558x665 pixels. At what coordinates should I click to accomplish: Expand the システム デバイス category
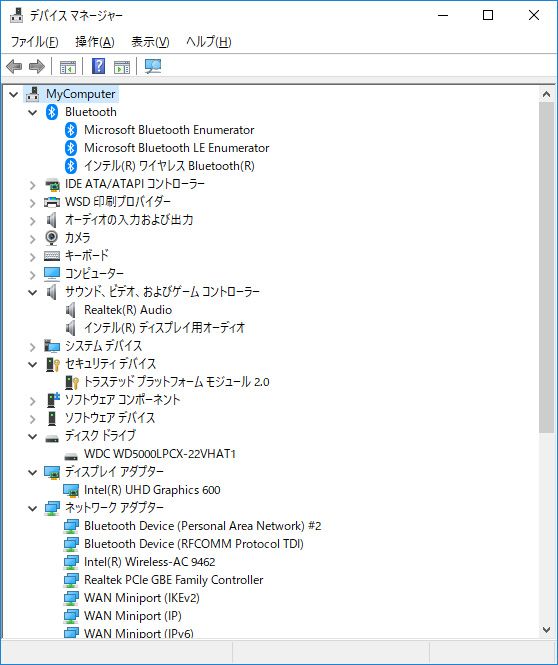(33, 346)
